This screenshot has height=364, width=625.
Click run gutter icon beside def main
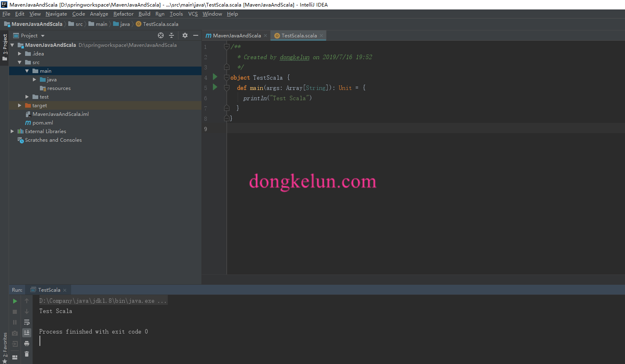click(215, 87)
